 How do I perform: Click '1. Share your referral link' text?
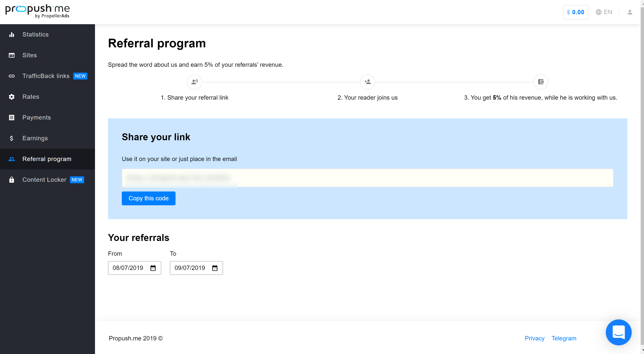195,97
